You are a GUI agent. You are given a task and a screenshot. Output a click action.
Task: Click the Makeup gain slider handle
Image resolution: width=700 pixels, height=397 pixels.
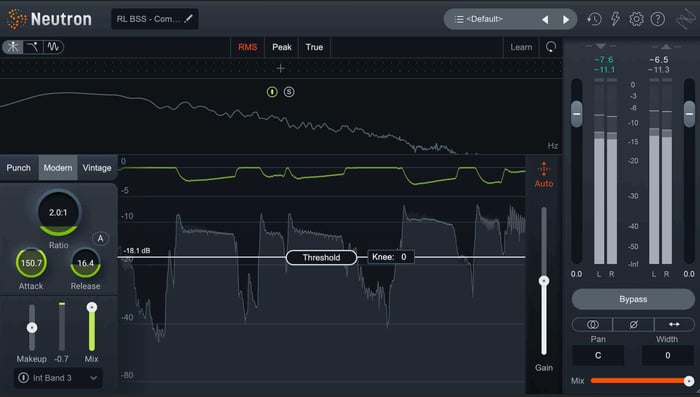(x=32, y=328)
